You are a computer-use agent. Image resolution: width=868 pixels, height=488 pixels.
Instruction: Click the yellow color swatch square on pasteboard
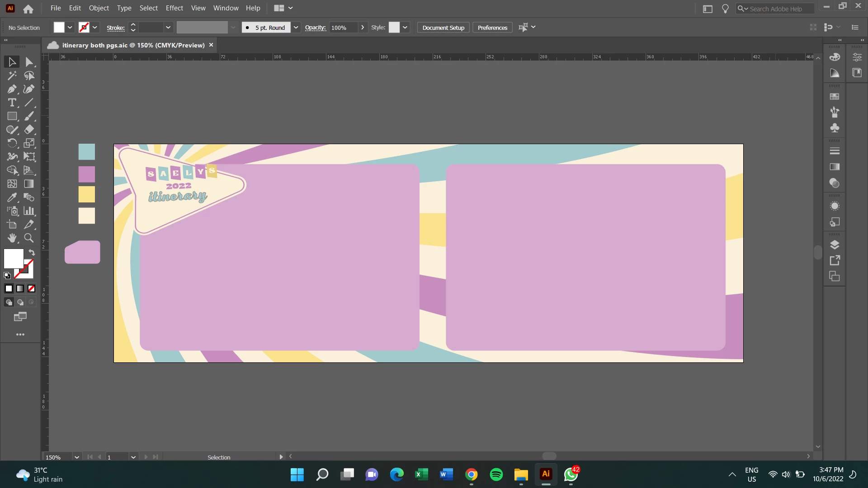coord(86,194)
